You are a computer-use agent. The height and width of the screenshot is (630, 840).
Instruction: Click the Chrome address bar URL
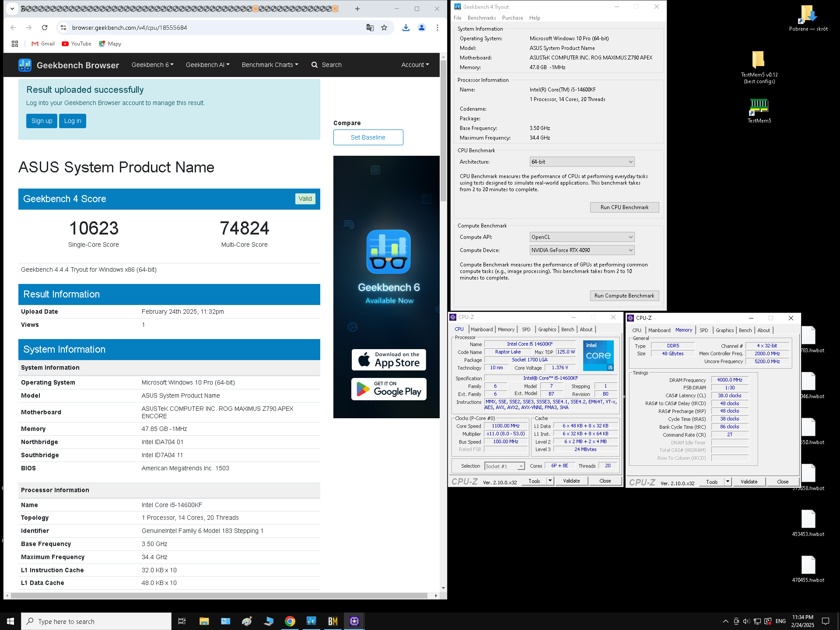129,28
